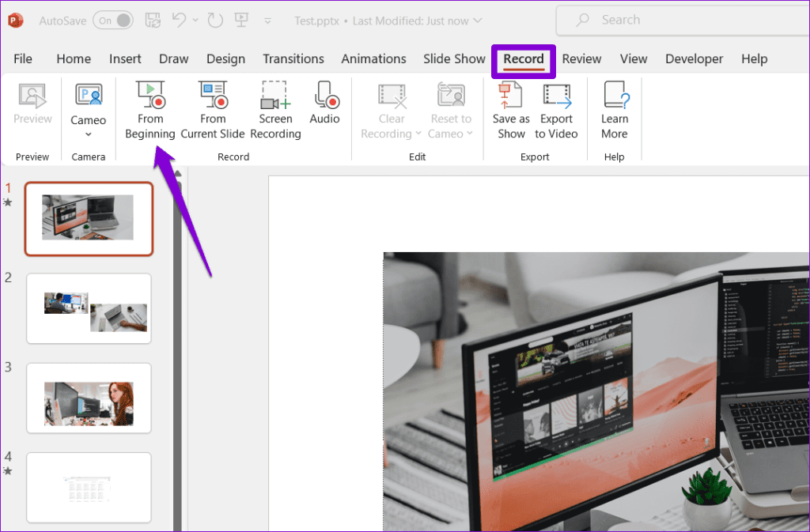This screenshot has width=810, height=532.
Task: Open Export to Video
Action: [x=557, y=111]
